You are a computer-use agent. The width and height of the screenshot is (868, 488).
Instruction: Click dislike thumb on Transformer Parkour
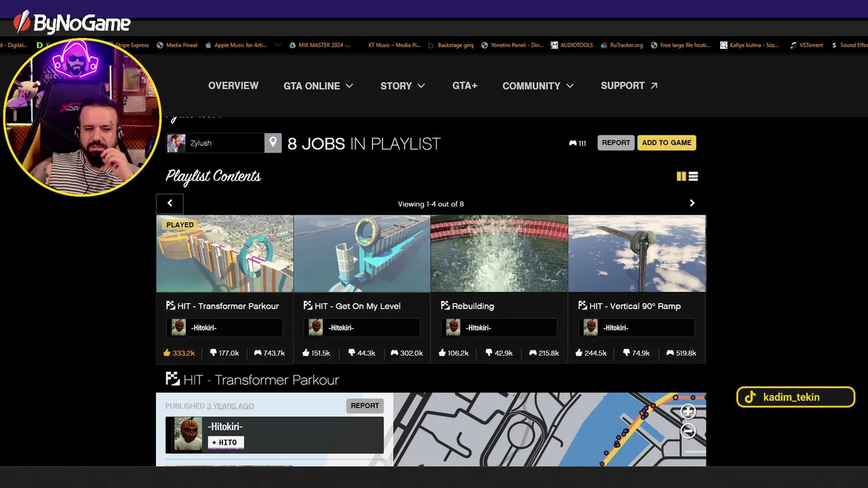pos(213,352)
